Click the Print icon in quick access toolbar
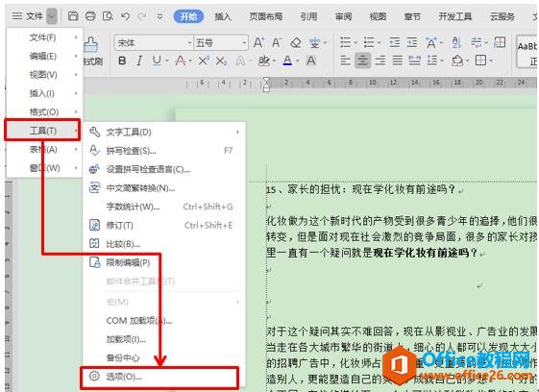 90,15
